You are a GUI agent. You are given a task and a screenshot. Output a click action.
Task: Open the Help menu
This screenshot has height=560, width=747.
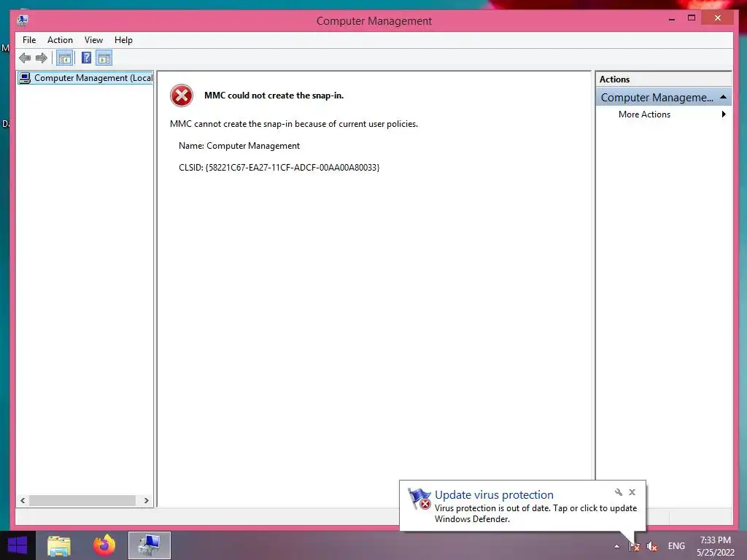(x=123, y=40)
